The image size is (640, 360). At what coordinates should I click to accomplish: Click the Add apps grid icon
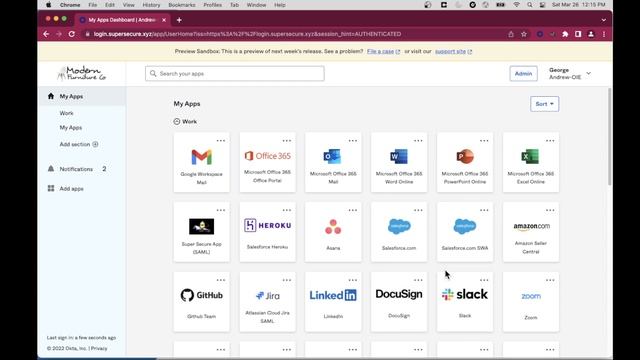[x=51, y=188]
